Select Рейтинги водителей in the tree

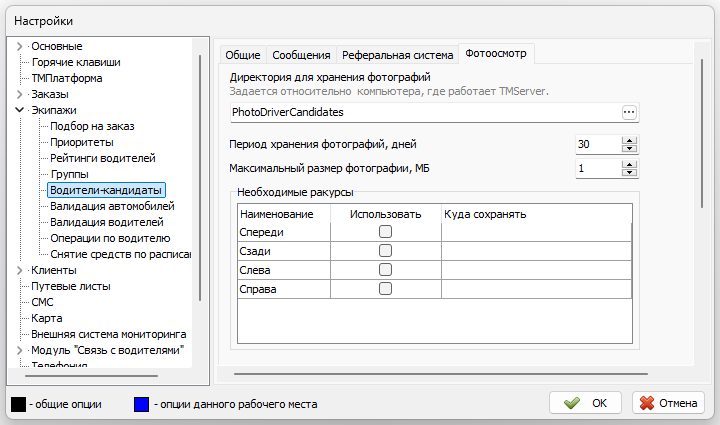[x=103, y=158]
